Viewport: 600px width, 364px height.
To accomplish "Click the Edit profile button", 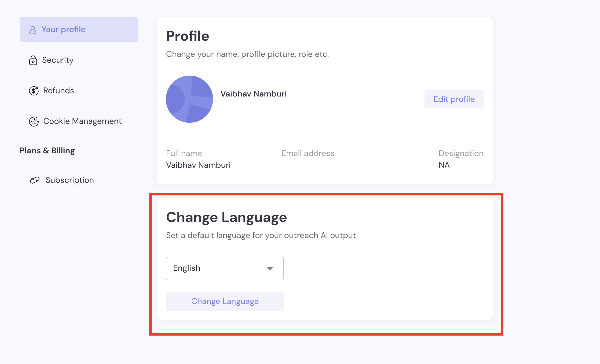I will click(x=454, y=99).
